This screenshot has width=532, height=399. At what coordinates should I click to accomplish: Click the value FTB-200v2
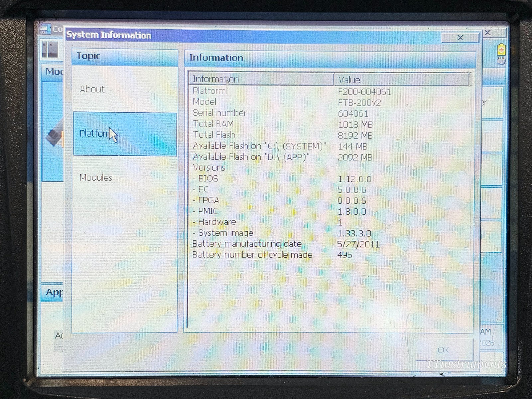(359, 103)
